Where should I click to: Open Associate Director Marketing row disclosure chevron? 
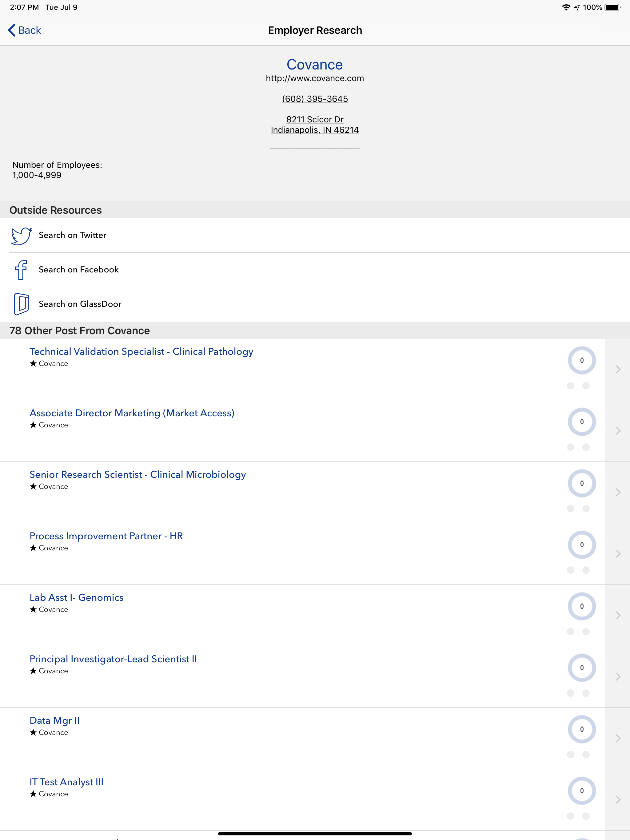pos(618,431)
